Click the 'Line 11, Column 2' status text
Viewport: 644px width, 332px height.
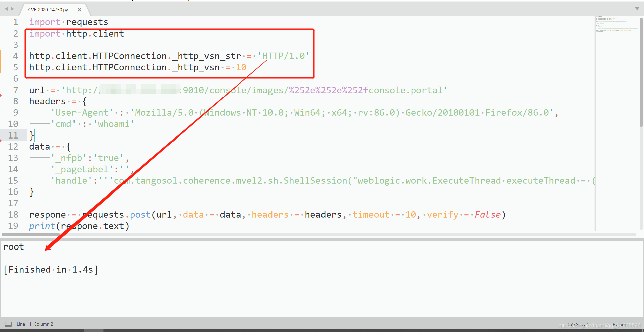point(35,324)
